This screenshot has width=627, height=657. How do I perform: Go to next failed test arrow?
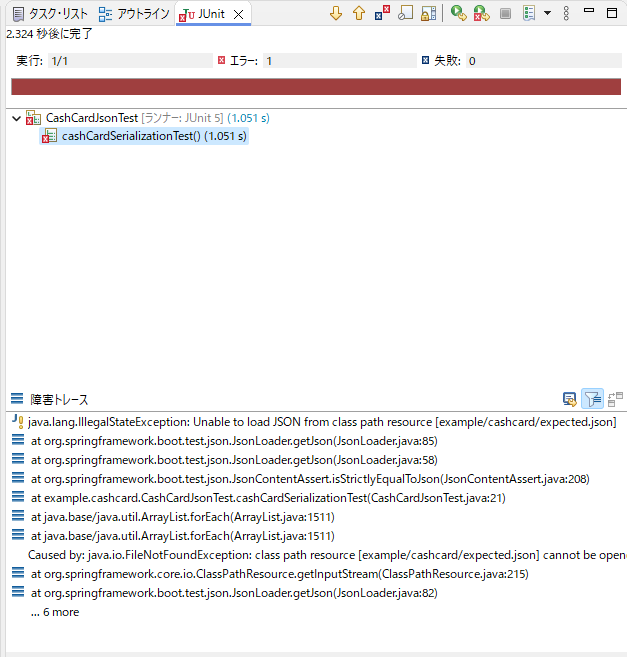(336, 13)
